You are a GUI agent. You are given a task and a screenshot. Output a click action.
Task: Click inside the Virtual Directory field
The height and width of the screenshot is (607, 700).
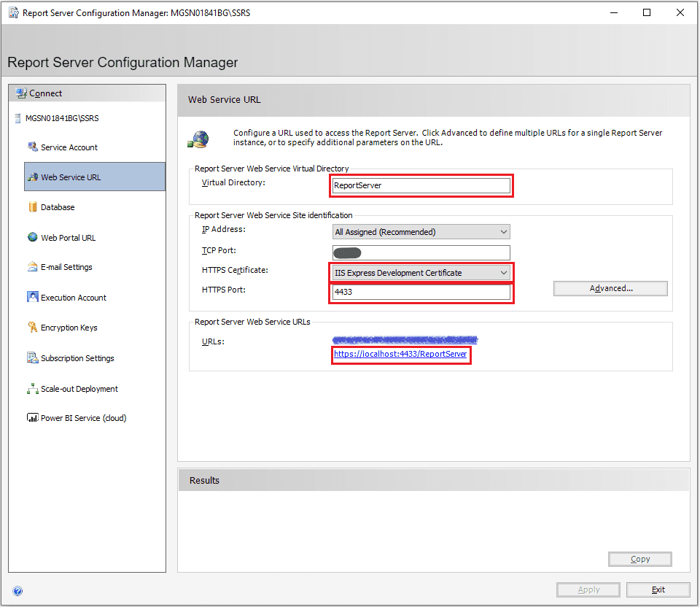(x=421, y=185)
